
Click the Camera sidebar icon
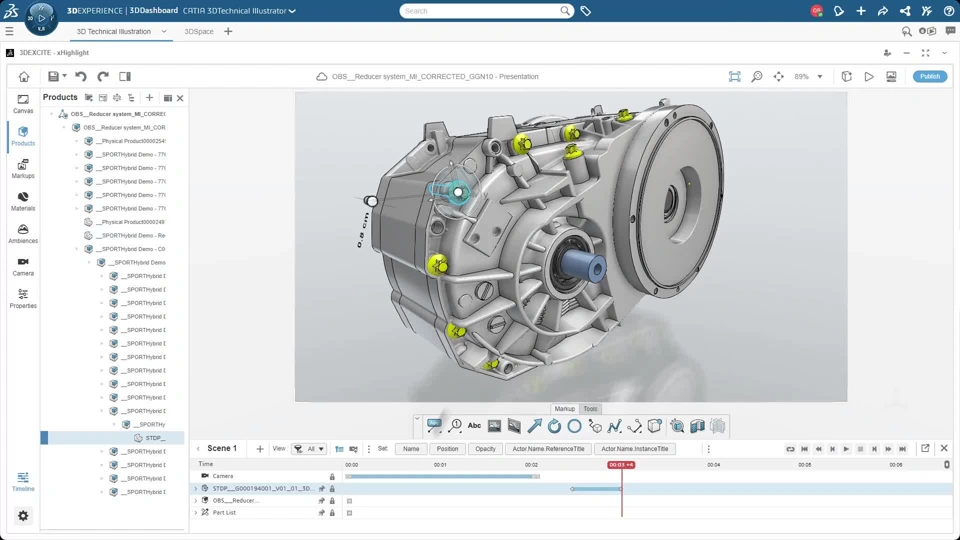tap(23, 266)
